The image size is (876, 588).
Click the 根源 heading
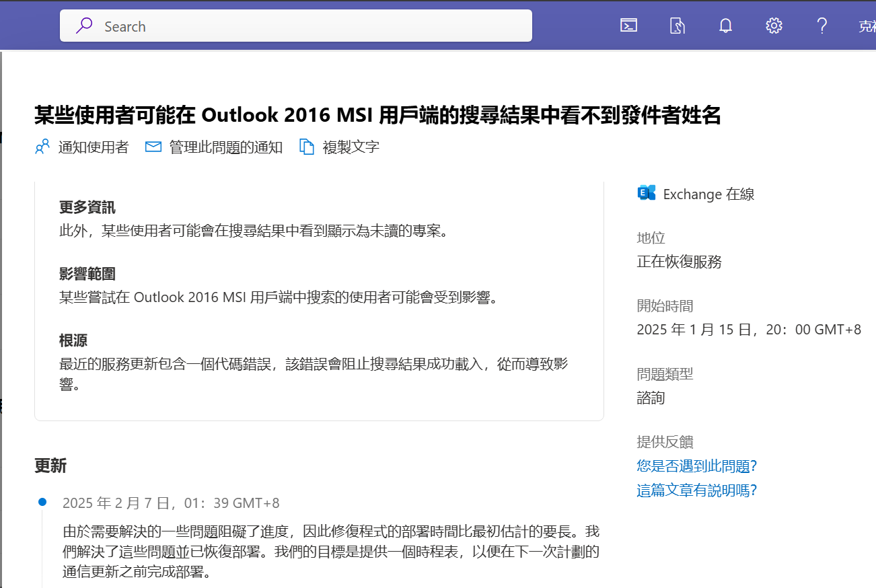[73, 340]
